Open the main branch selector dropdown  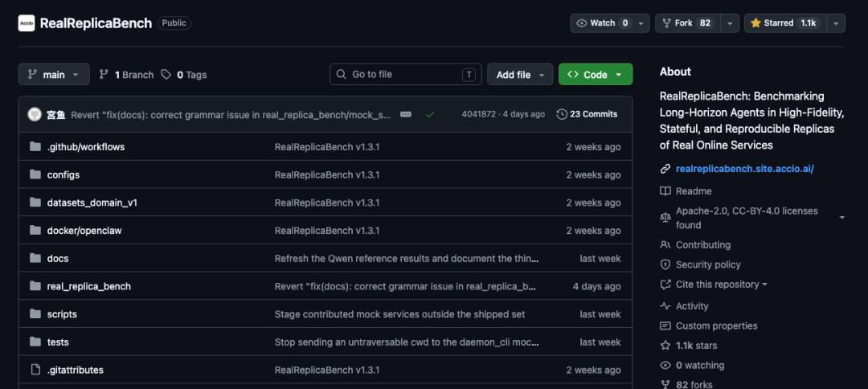pos(54,74)
